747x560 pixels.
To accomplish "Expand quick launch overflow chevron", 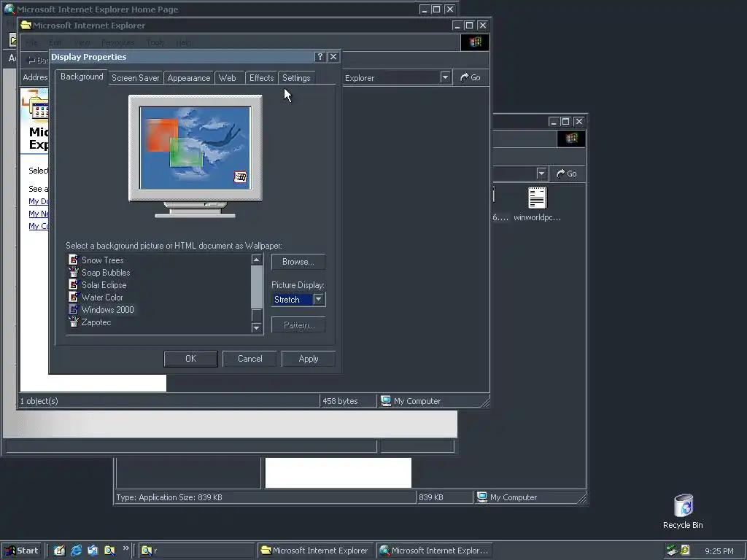I will tap(125, 548).
